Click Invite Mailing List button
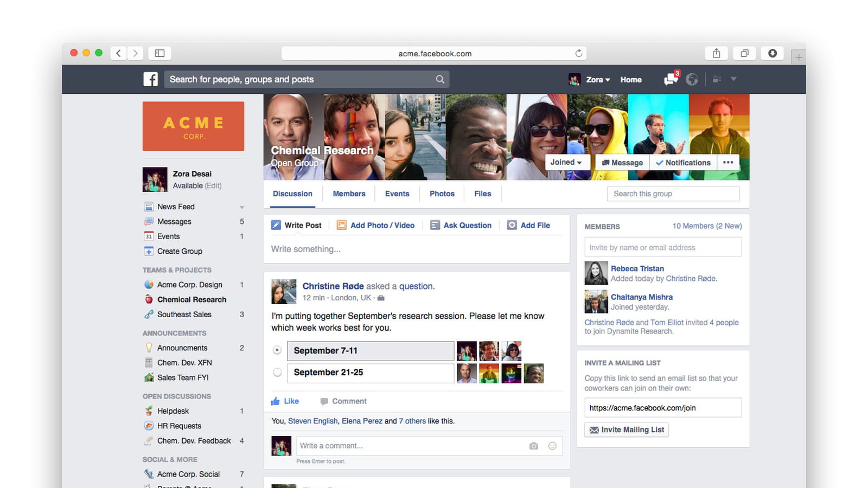The height and width of the screenshot is (488, 868). pos(627,430)
